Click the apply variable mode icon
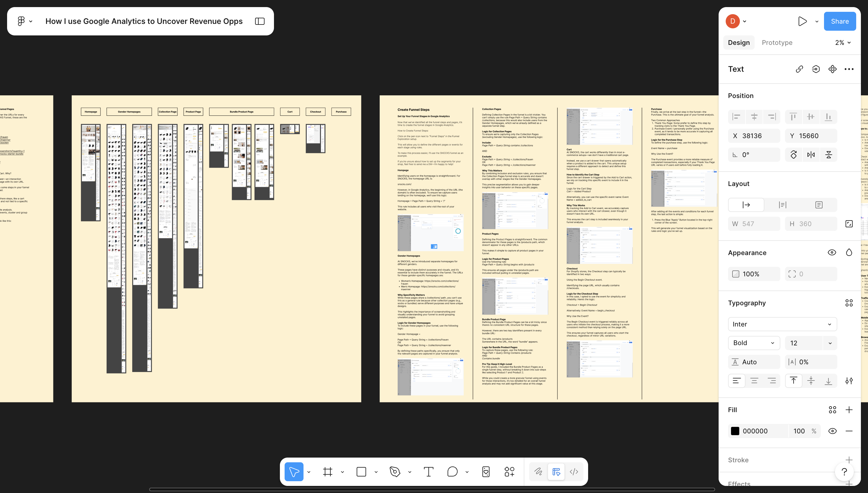This screenshot has width=868, height=493. coord(816,69)
